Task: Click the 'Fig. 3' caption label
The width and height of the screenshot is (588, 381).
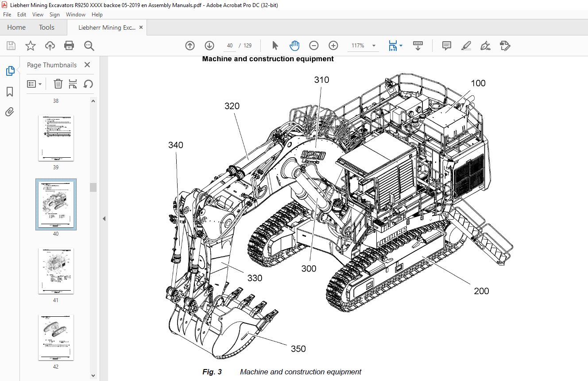Action: click(x=212, y=372)
